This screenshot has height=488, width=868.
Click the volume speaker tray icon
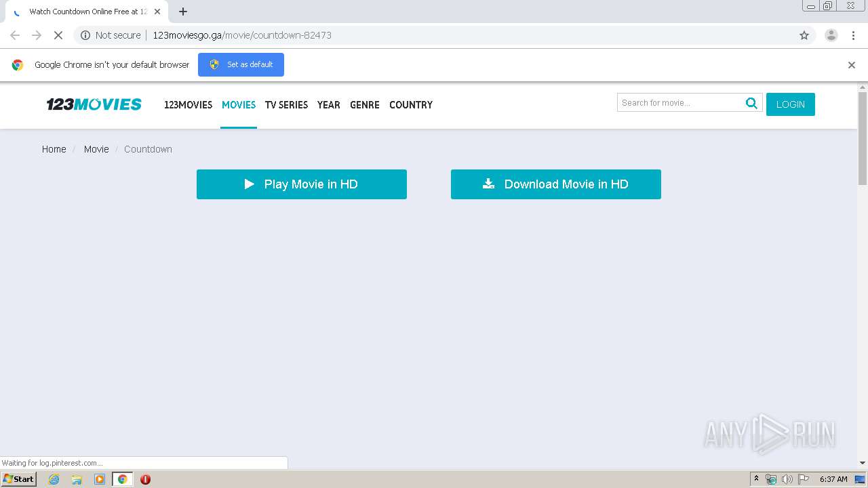(787, 479)
